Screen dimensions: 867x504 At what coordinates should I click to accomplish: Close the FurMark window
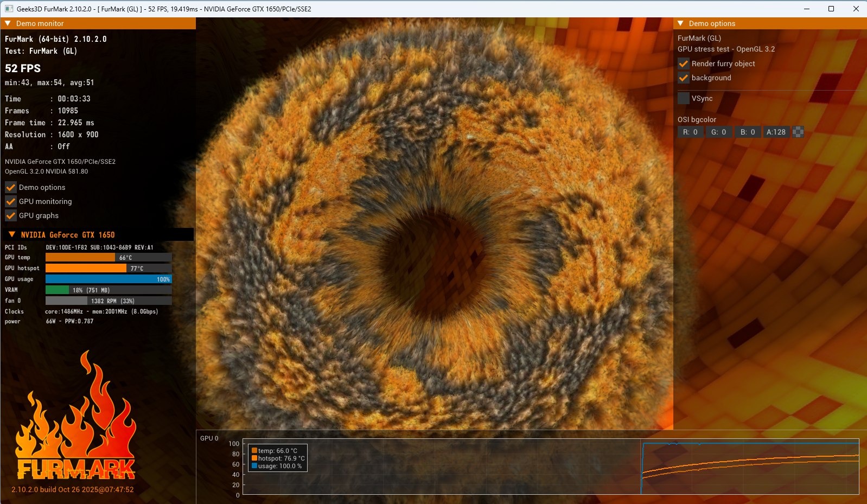(x=856, y=9)
